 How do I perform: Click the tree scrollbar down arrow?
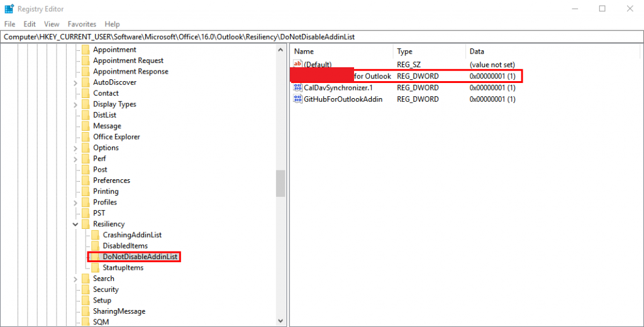280,321
